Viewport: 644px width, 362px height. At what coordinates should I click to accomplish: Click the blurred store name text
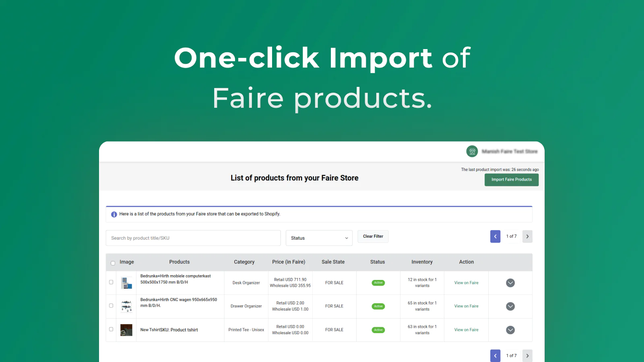[510, 151]
